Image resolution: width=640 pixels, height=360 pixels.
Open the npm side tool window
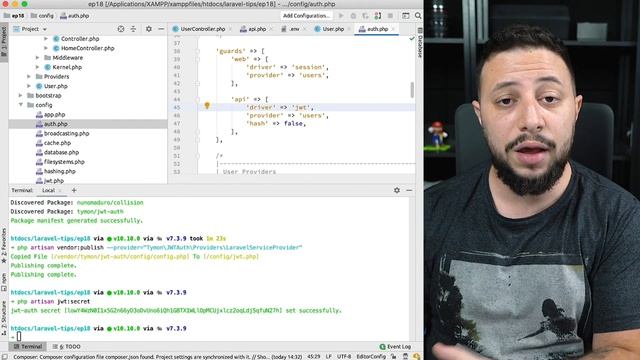[4, 282]
